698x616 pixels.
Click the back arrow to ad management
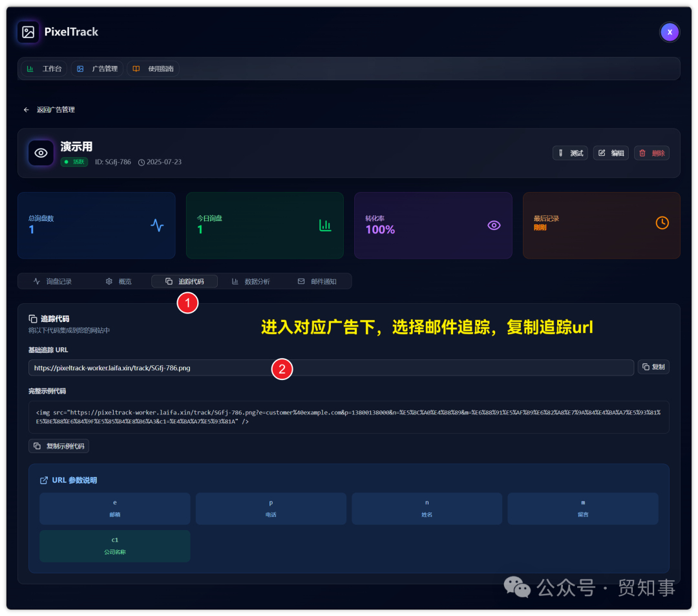coord(26,109)
